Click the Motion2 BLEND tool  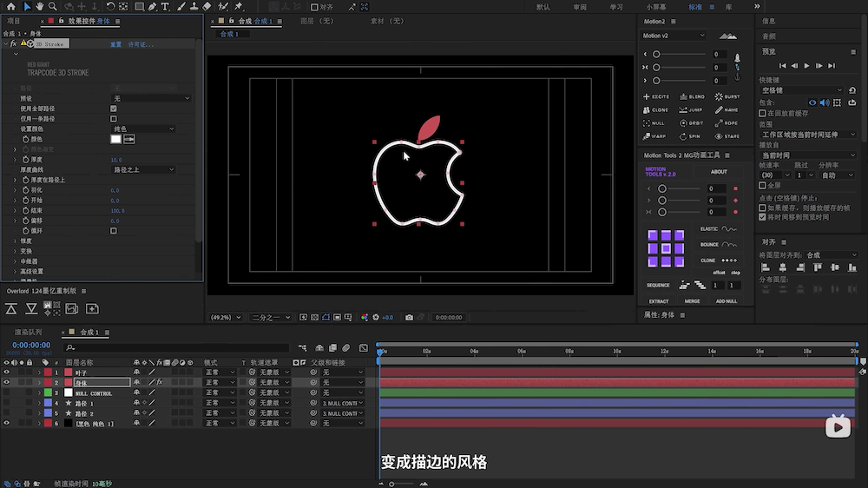tap(692, 96)
